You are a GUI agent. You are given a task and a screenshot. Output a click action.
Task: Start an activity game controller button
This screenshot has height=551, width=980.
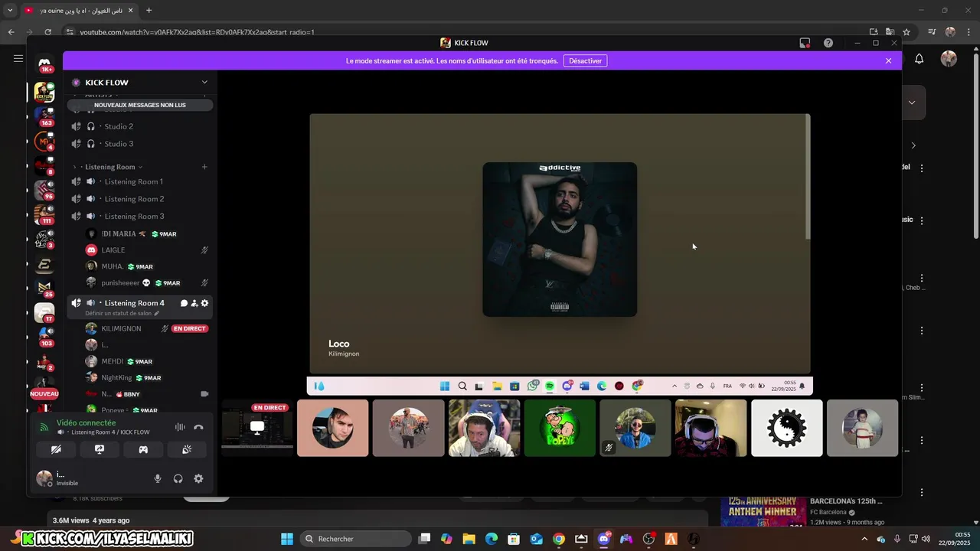click(143, 450)
